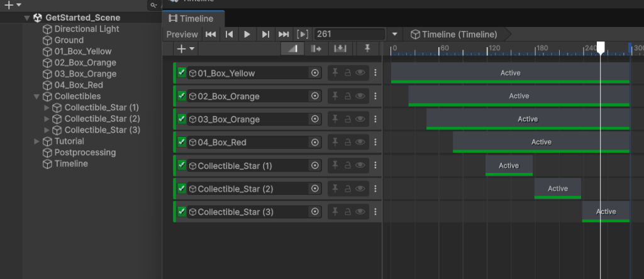Click the marker pin icon in toolbar
The width and height of the screenshot is (644, 279).
click(x=367, y=48)
